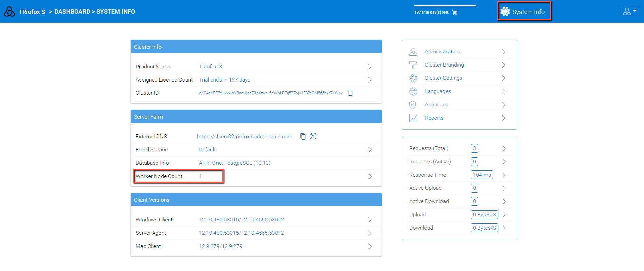Click the Cluster Settings gear icon

point(413,78)
